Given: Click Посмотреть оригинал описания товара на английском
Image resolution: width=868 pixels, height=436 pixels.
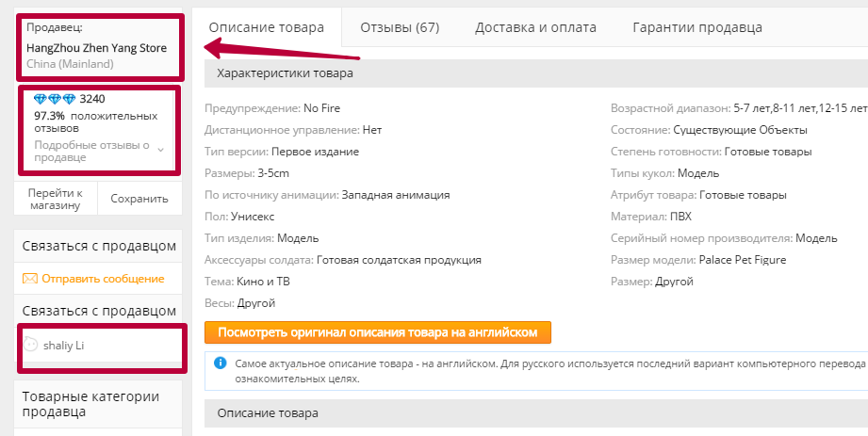Looking at the screenshot, I should coord(377,332).
